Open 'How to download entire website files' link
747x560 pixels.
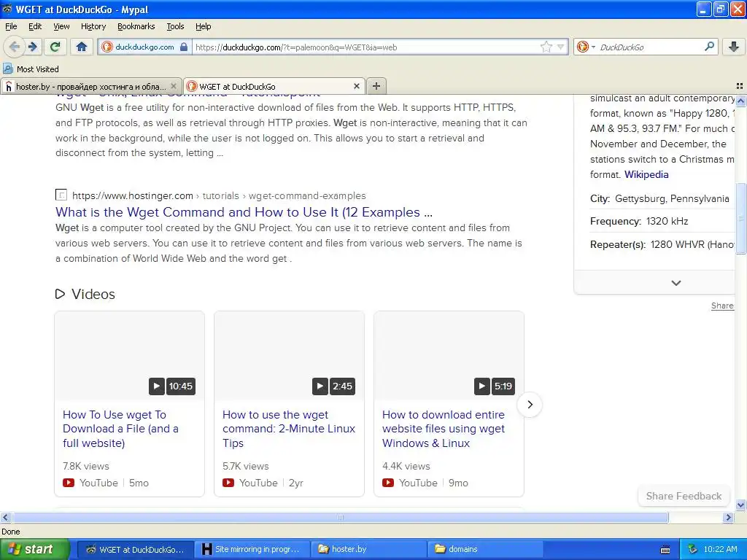click(x=444, y=429)
